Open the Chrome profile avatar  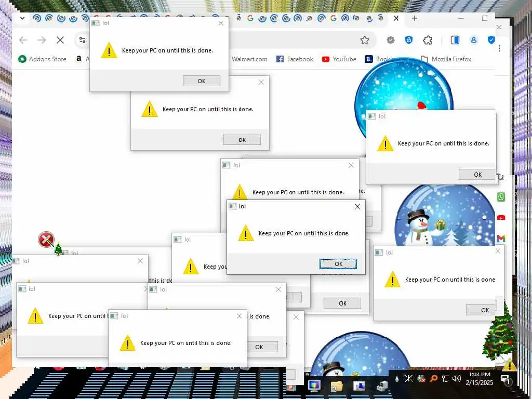[x=474, y=41]
